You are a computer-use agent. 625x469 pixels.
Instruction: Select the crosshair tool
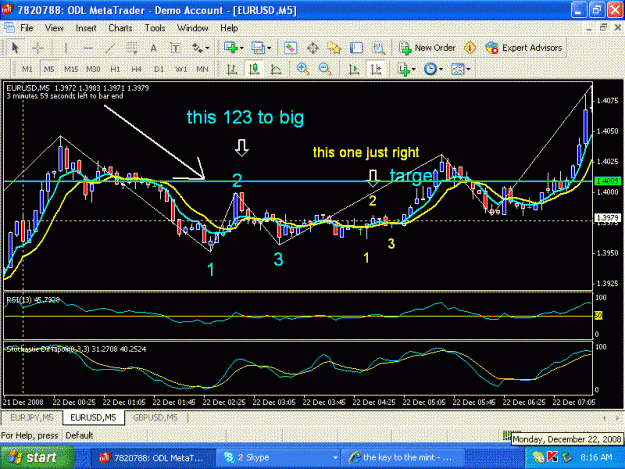(x=38, y=48)
